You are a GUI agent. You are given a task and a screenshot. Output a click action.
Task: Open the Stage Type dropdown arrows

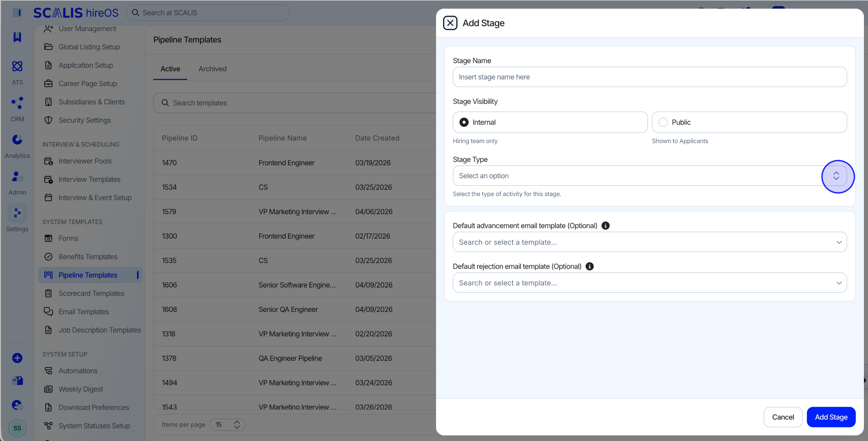point(836,176)
